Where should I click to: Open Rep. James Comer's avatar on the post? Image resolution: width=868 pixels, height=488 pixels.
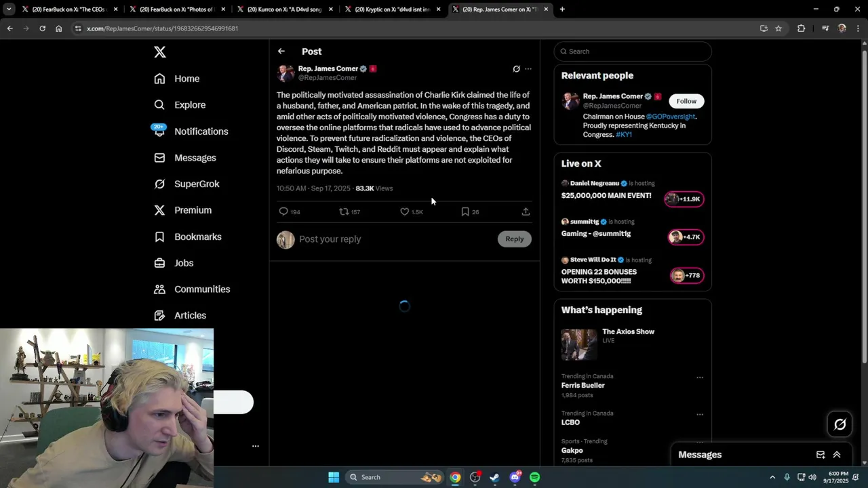coord(285,73)
